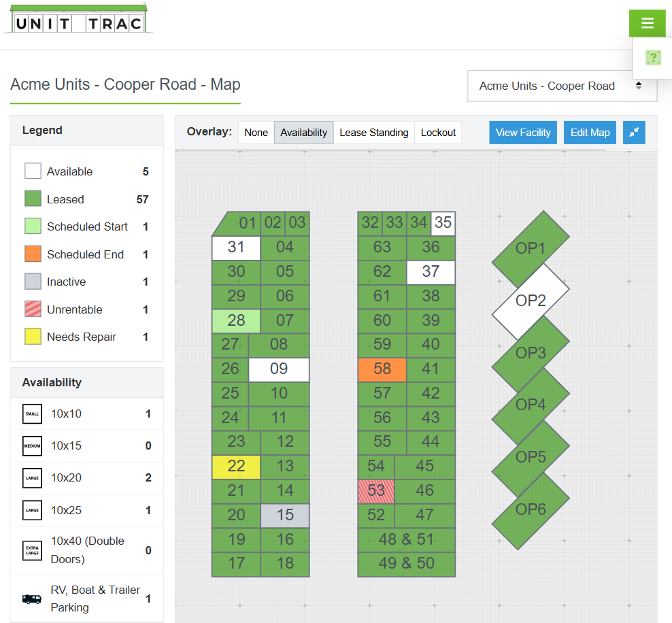Image resolution: width=672 pixels, height=623 pixels.
Task: Set overlay to None
Action: pyautogui.click(x=256, y=133)
